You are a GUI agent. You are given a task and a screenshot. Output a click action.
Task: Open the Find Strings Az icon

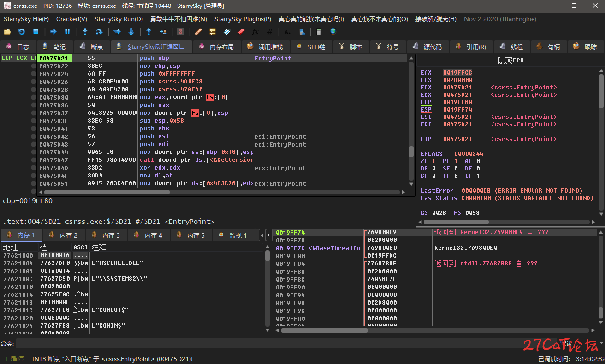(287, 32)
